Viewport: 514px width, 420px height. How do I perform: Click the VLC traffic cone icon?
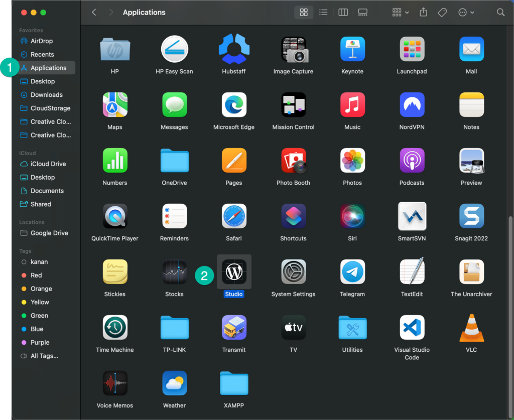pos(471,328)
